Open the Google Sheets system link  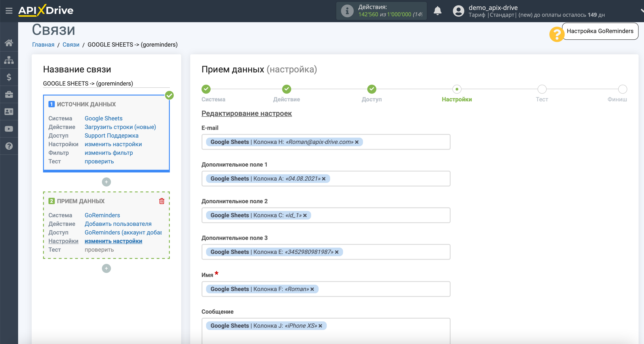(x=103, y=118)
